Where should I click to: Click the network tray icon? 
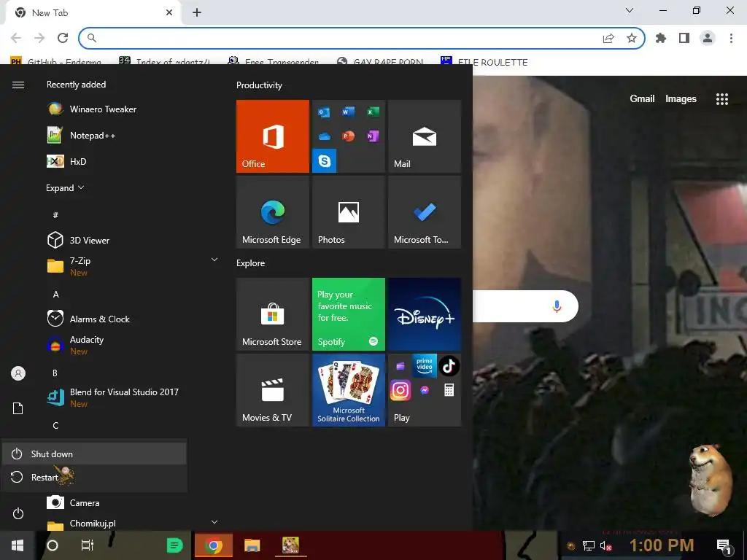click(589, 545)
